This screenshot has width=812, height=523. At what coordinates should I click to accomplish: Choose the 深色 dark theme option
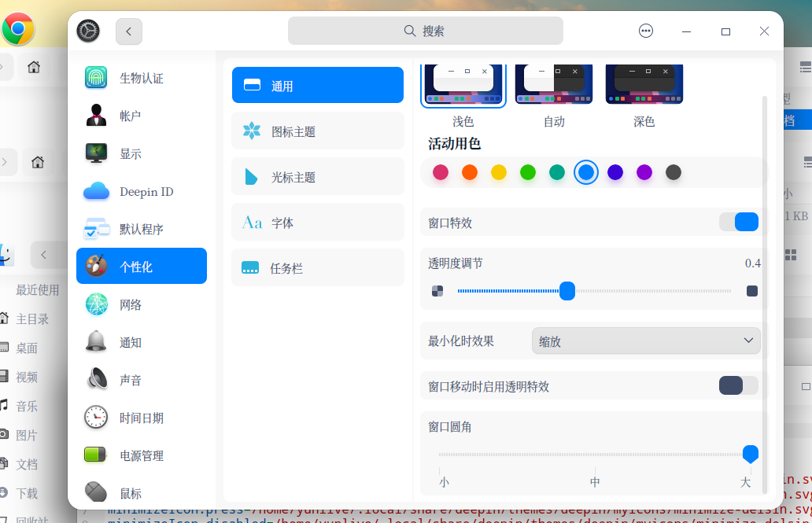(644, 85)
